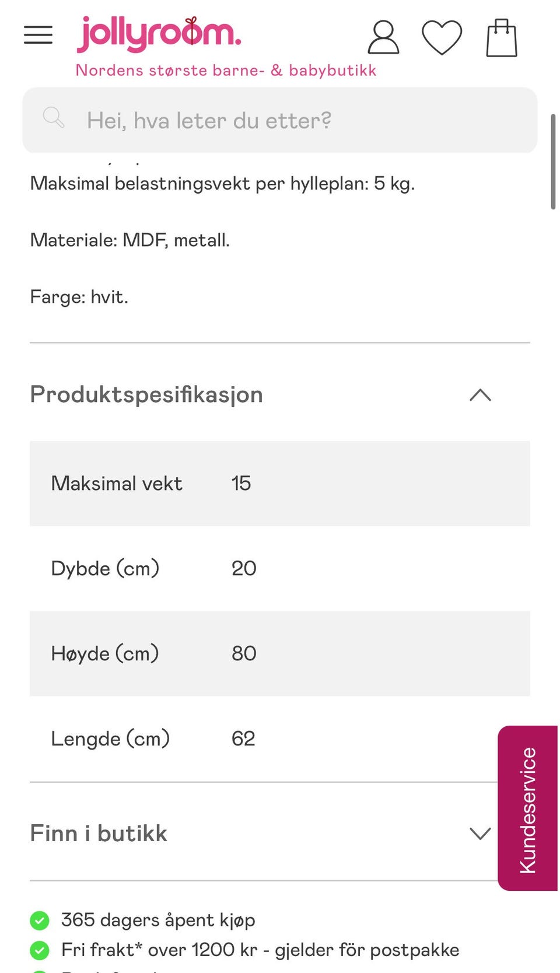Image resolution: width=560 pixels, height=973 pixels.
Task: Open the hamburger navigation menu
Action: (x=38, y=35)
